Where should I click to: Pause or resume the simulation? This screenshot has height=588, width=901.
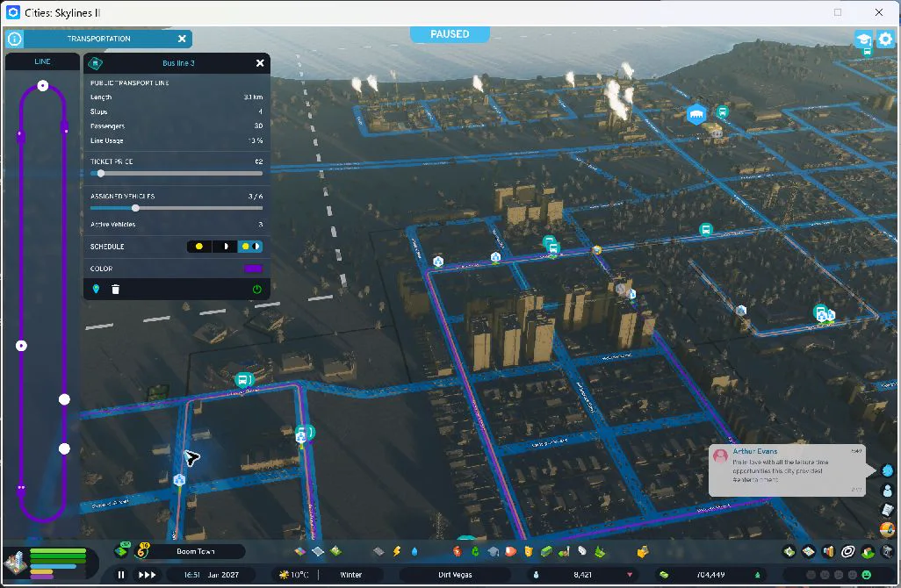120,574
